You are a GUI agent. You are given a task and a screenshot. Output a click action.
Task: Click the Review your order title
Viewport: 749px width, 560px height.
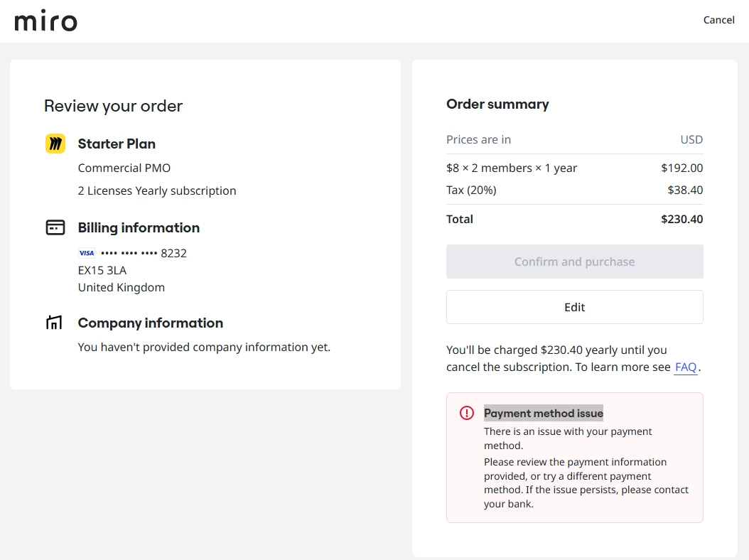point(113,106)
